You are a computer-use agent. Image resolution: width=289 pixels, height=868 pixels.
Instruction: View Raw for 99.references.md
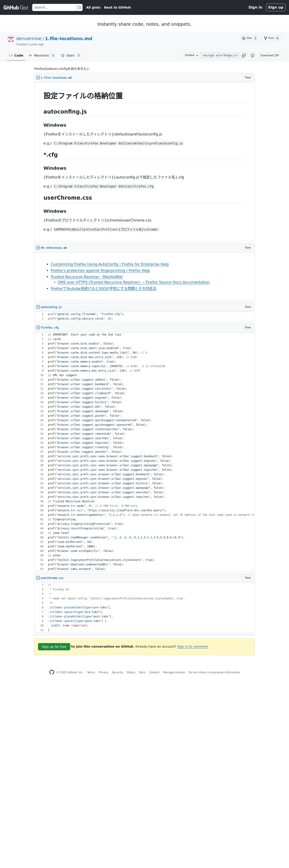248,248
